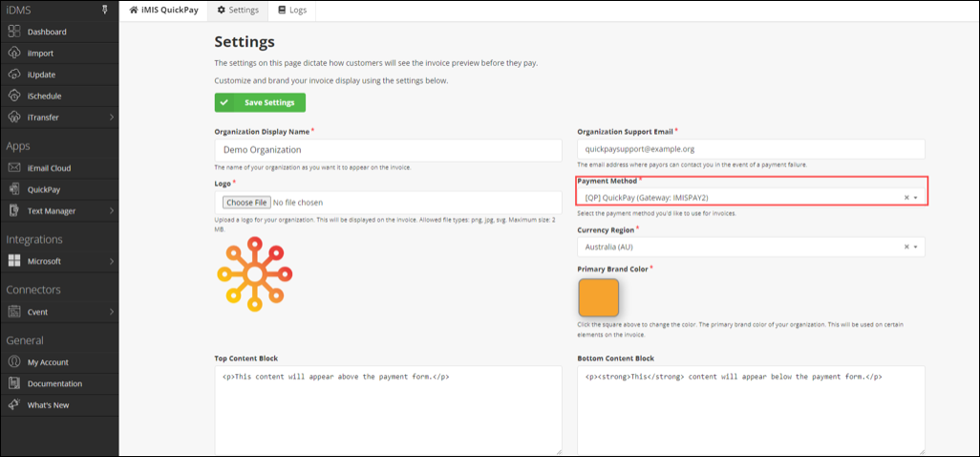
Task: Click the iEmail Cloud envelope icon
Action: click(14, 168)
